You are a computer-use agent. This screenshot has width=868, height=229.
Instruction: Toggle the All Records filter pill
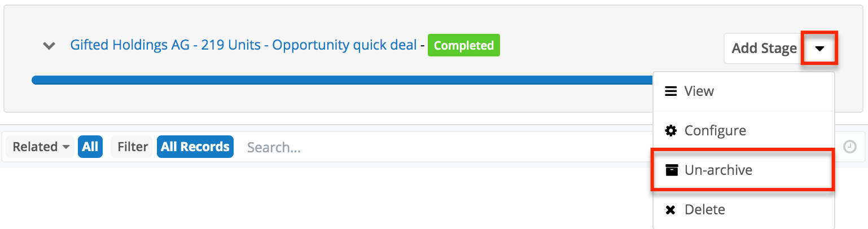tap(195, 147)
